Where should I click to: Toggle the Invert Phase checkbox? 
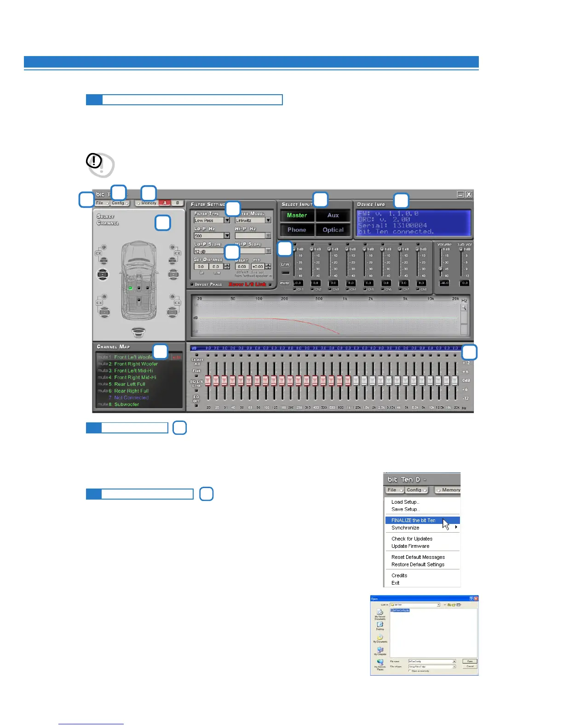(x=192, y=284)
